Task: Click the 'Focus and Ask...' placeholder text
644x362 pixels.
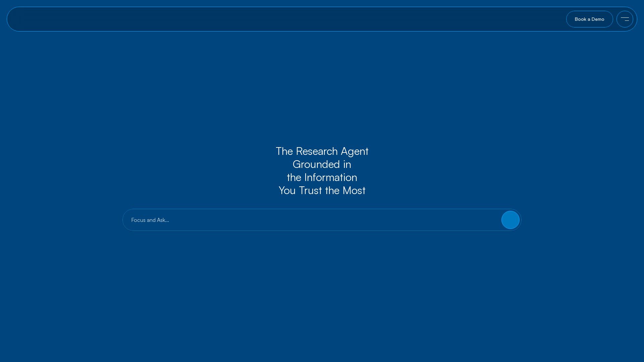Action: 150,220
